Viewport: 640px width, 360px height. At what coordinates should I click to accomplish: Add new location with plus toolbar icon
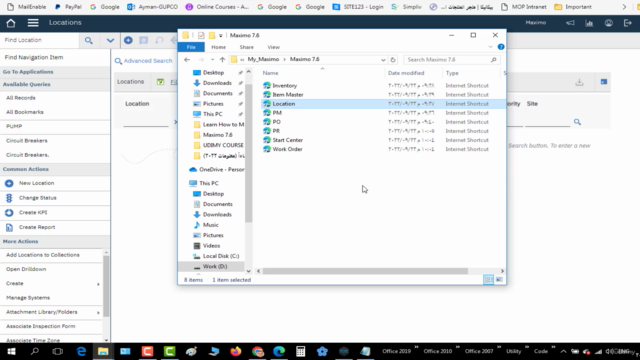click(128, 40)
